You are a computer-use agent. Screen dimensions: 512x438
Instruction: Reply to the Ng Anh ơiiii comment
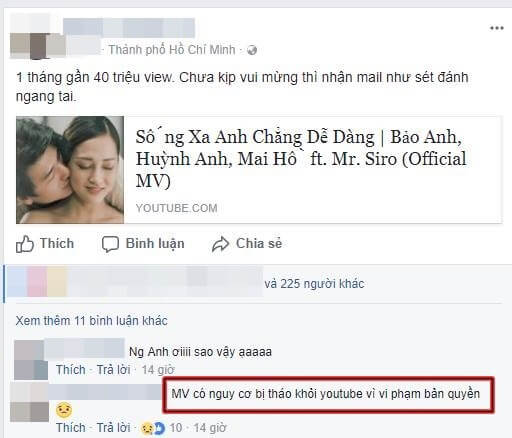point(113,370)
